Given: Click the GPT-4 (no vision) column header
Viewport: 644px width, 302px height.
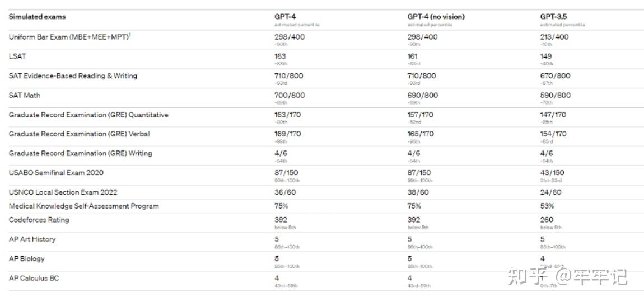Looking at the screenshot, I should tap(436, 17).
